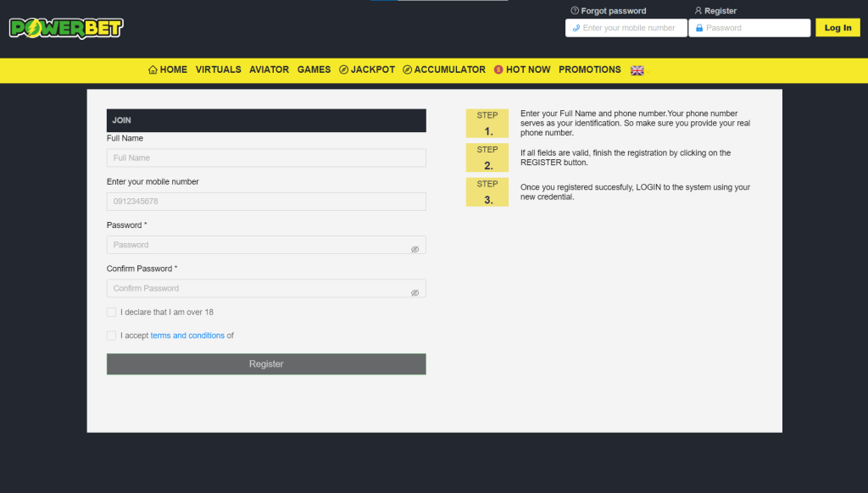Open the JACKPOT page
The height and width of the screenshot is (493, 868).
pos(367,69)
